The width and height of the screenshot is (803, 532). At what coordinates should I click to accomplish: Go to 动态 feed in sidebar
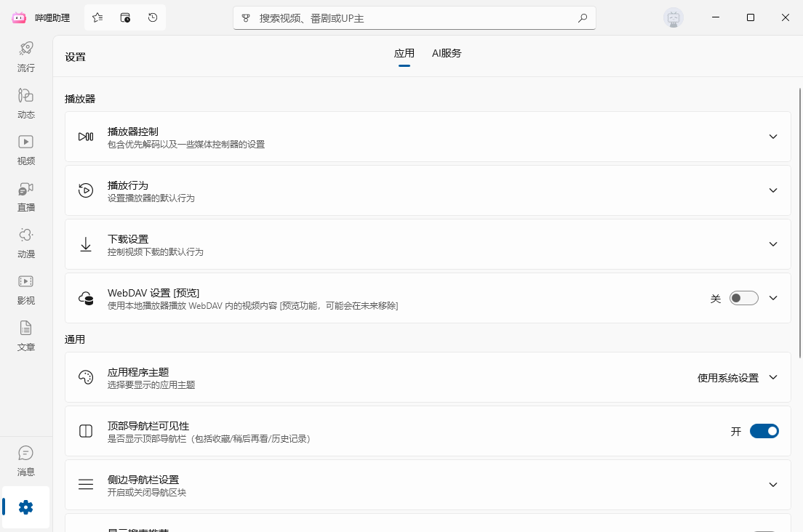[x=26, y=103]
